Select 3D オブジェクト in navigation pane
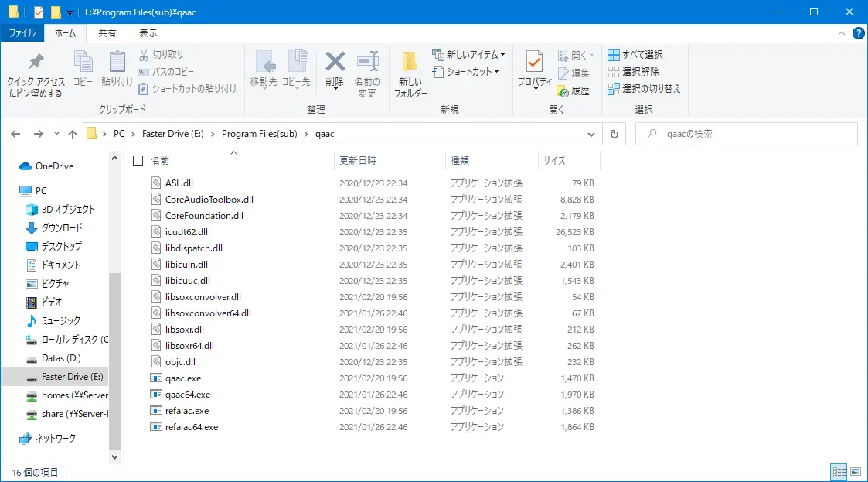 (68, 210)
